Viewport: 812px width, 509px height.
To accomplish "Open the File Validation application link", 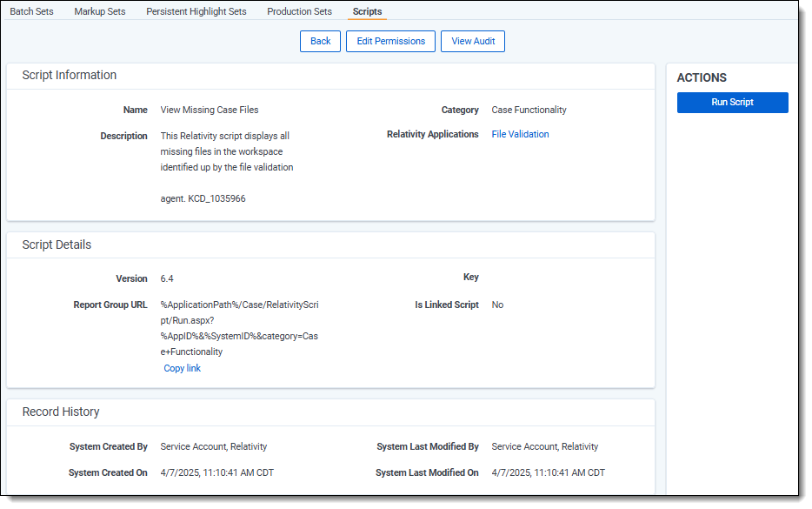I will pyautogui.click(x=520, y=134).
